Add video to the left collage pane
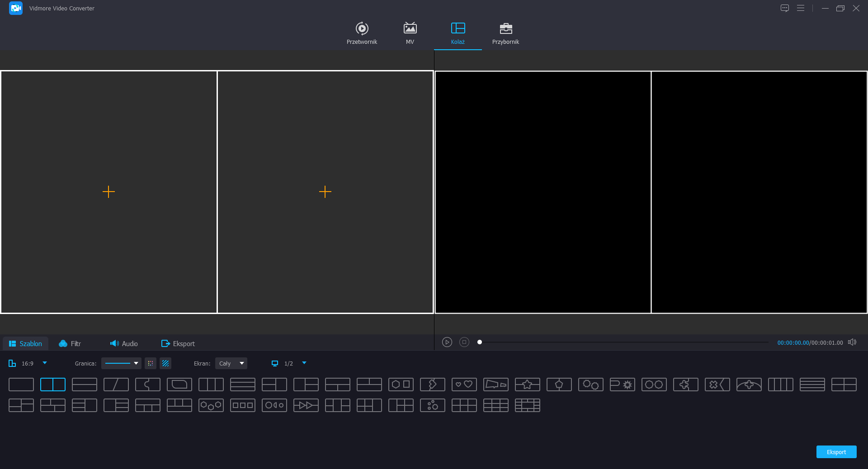 coord(108,192)
